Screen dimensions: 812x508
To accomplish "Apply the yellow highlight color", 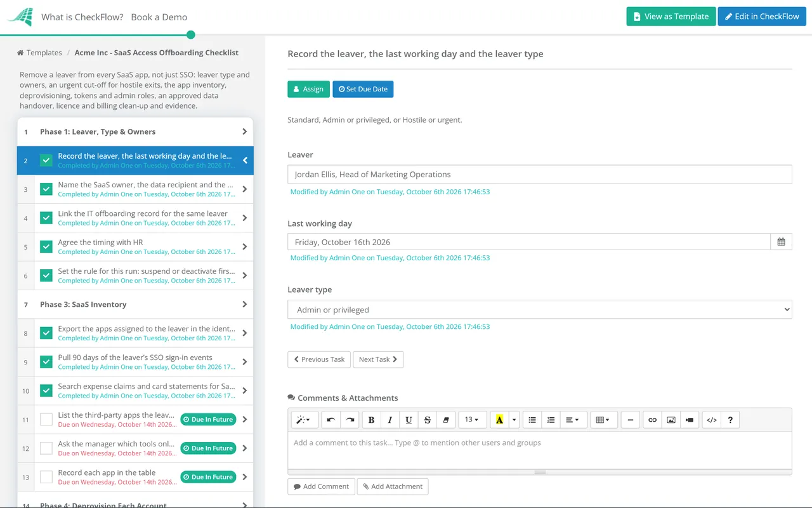I will pyautogui.click(x=499, y=420).
